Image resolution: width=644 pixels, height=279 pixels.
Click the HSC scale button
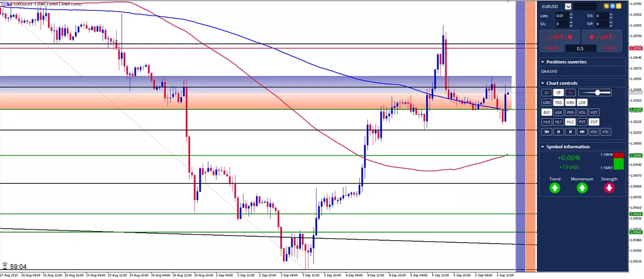tap(594, 131)
